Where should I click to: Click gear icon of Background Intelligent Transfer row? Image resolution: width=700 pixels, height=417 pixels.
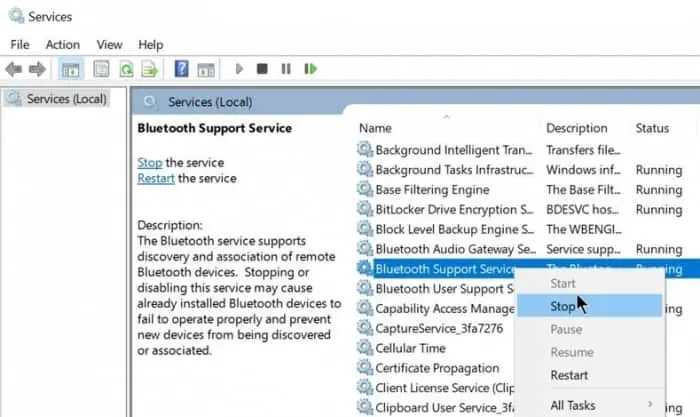click(365, 149)
